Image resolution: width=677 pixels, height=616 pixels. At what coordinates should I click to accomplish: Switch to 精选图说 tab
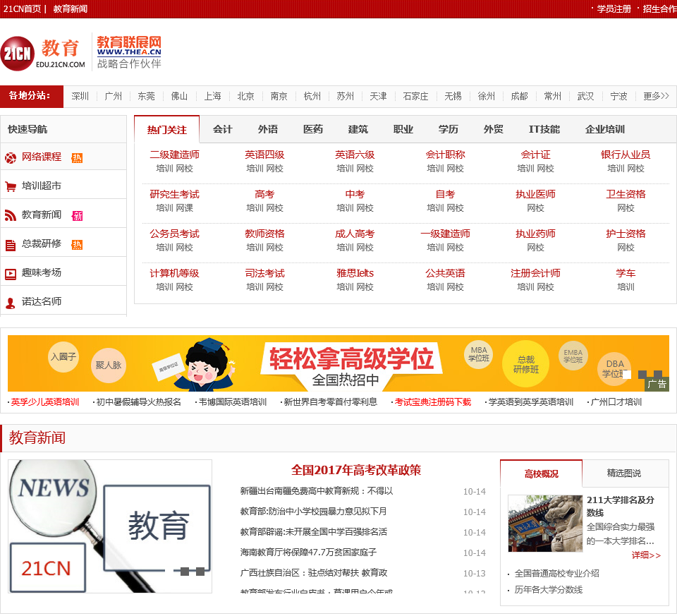click(x=624, y=473)
